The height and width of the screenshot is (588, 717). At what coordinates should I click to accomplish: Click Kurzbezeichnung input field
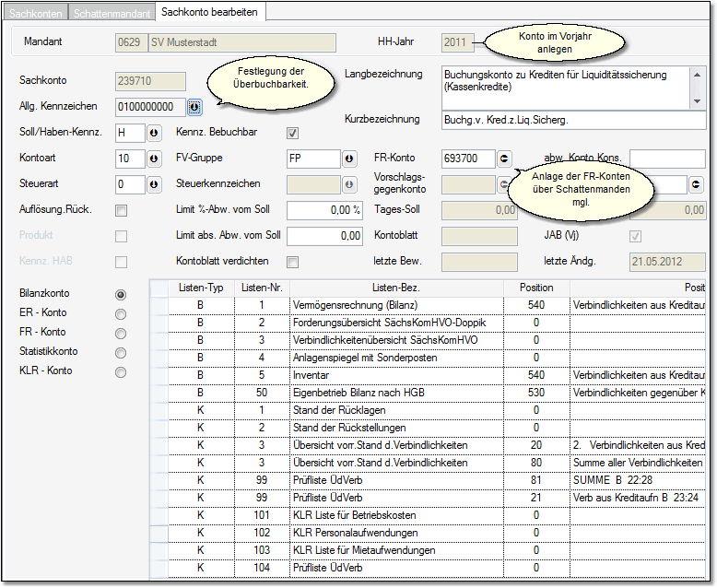(x=571, y=120)
